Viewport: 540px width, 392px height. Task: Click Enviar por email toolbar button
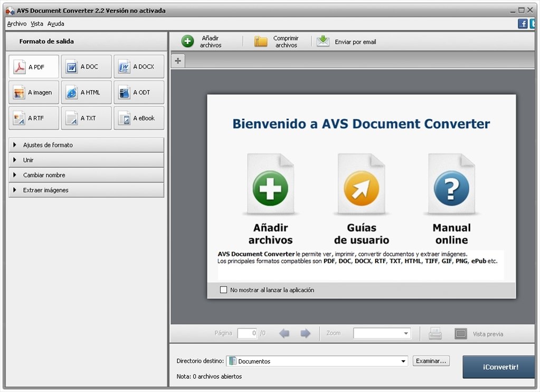coord(346,42)
